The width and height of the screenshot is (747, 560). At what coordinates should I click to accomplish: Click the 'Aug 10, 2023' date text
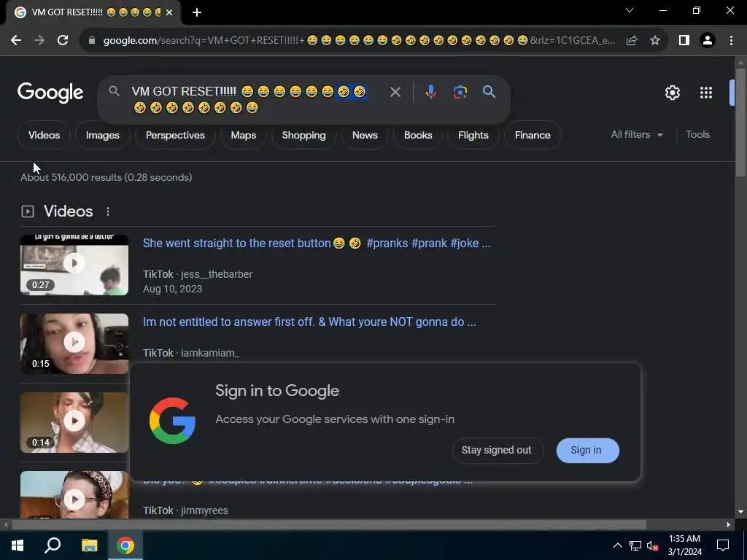click(x=172, y=289)
